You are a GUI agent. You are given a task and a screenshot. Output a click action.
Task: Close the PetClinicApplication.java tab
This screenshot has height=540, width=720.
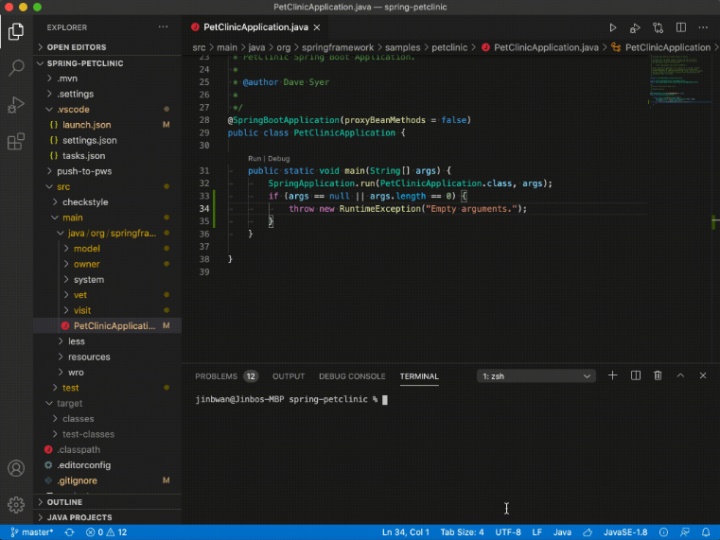tap(317, 28)
